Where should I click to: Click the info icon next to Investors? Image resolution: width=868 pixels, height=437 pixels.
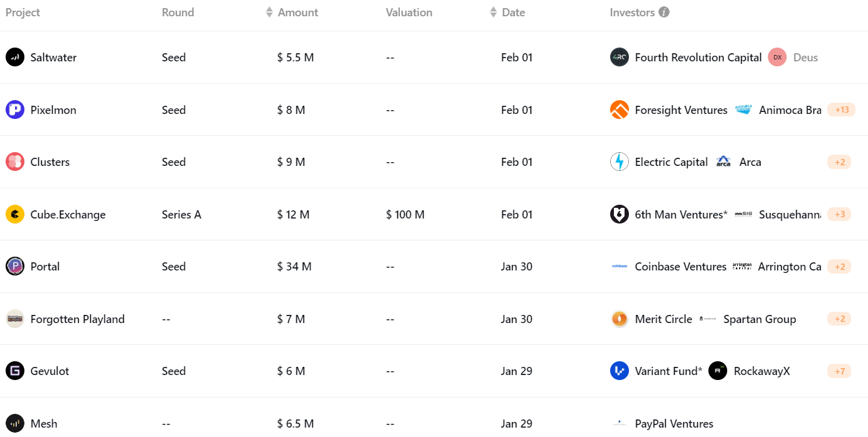coord(664,13)
